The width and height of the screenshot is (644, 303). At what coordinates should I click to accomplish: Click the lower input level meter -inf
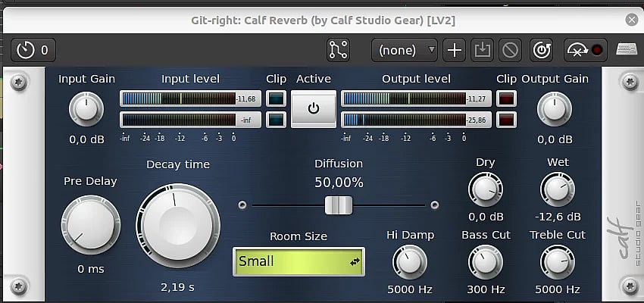191,120
